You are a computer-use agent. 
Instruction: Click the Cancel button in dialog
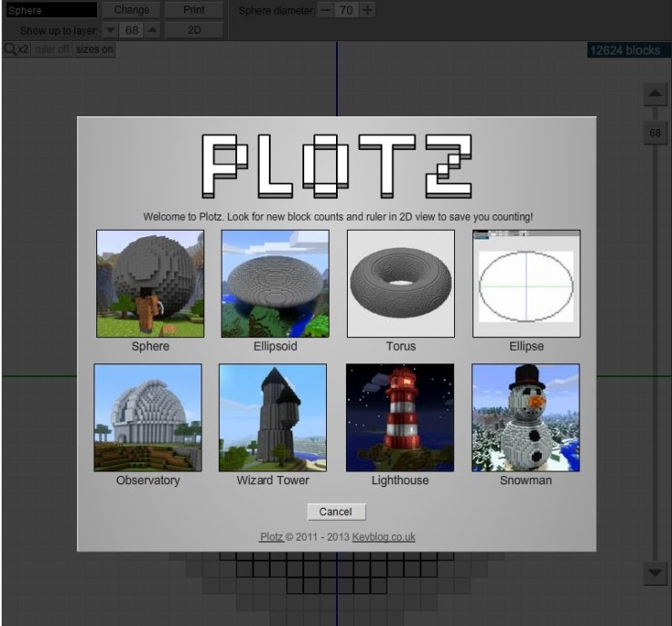(336, 512)
